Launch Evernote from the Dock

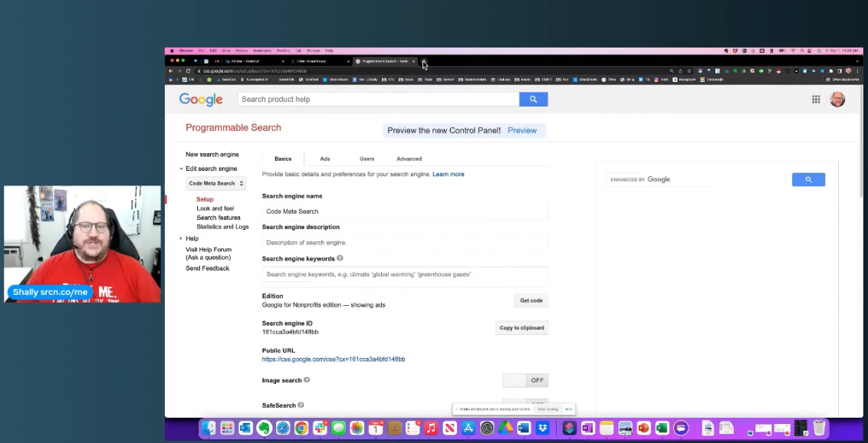[x=264, y=428]
